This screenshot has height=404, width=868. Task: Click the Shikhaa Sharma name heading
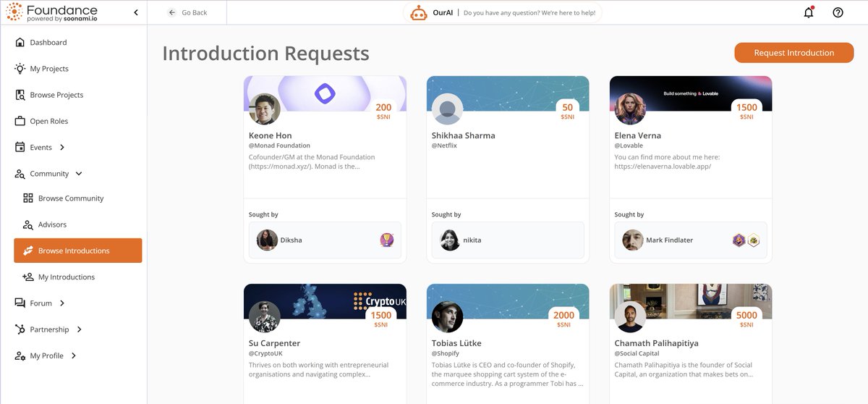point(464,135)
